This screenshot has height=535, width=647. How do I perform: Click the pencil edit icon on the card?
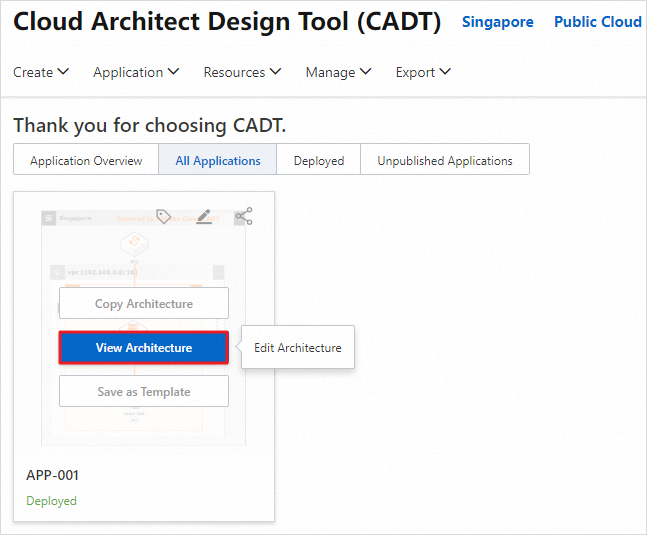pos(204,216)
